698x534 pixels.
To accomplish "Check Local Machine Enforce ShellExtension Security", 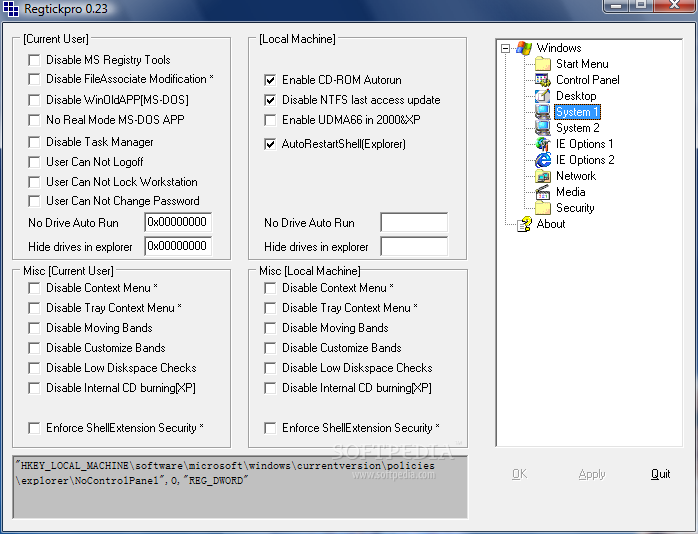I will pos(270,428).
